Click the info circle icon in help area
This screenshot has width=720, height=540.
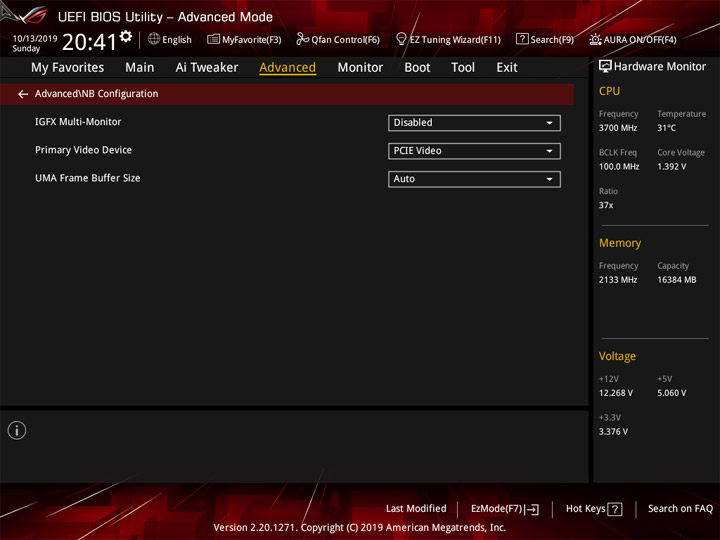coord(17,430)
